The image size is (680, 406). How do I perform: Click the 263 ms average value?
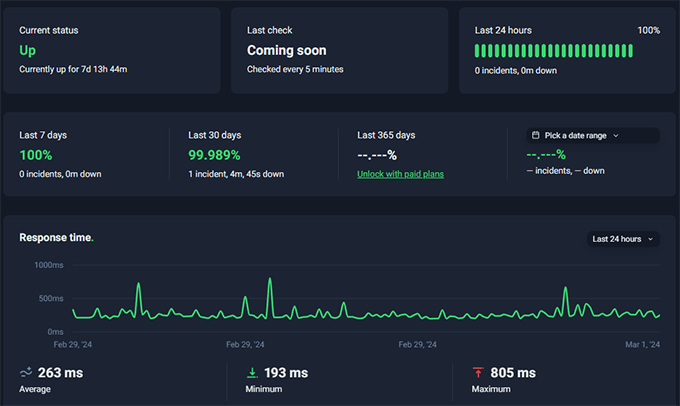(x=60, y=373)
